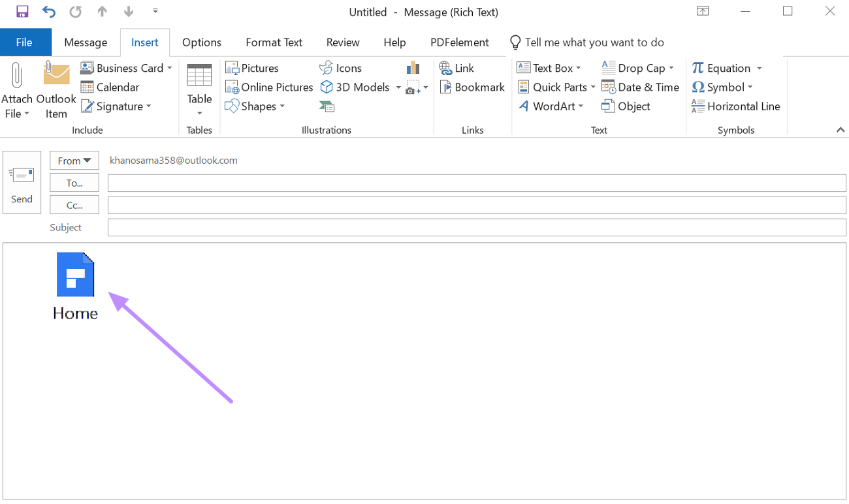Screen dimensions: 849x504
Task: Open the WordArt dropdown
Action: [x=551, y=106]
